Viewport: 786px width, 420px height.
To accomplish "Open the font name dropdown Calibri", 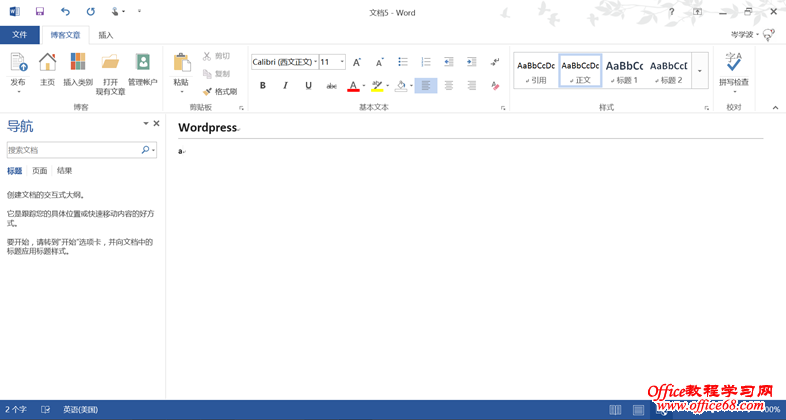I will click(x=315, y=62).
